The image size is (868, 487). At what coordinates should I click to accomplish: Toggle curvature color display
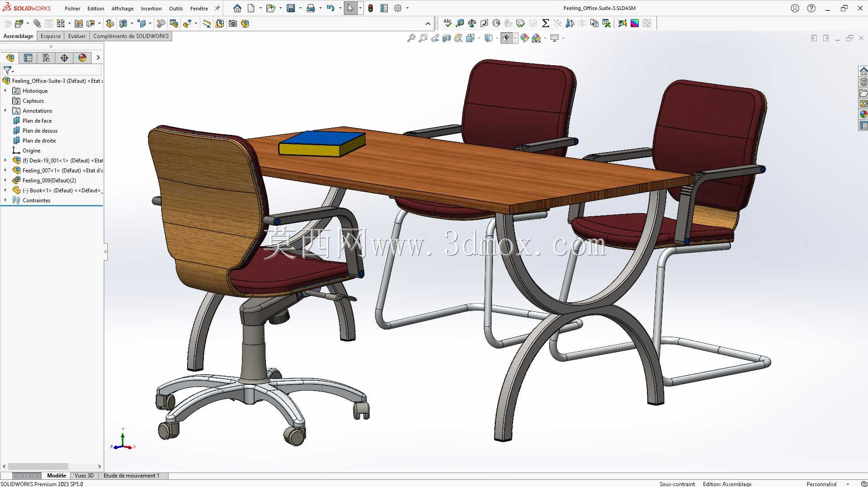(x=635, y=23)
